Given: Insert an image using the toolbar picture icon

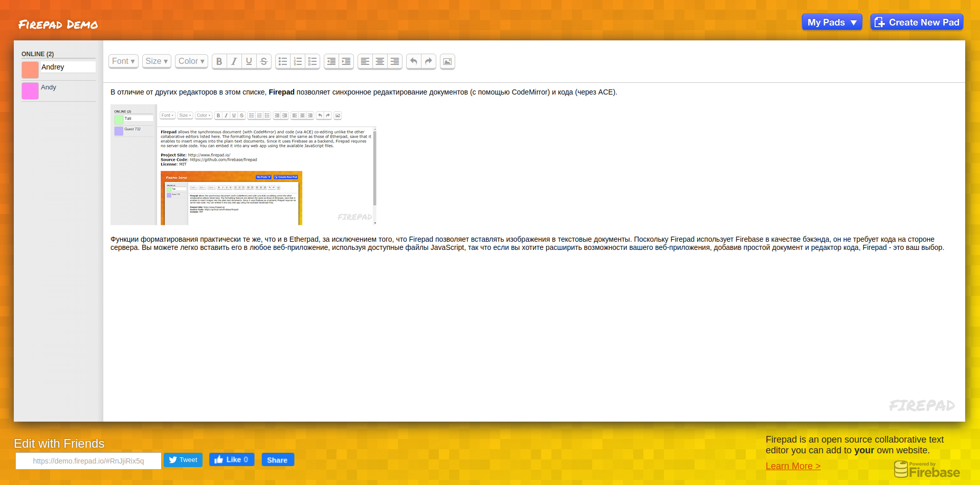Looking at the screenshot, I should click(447, 61).
